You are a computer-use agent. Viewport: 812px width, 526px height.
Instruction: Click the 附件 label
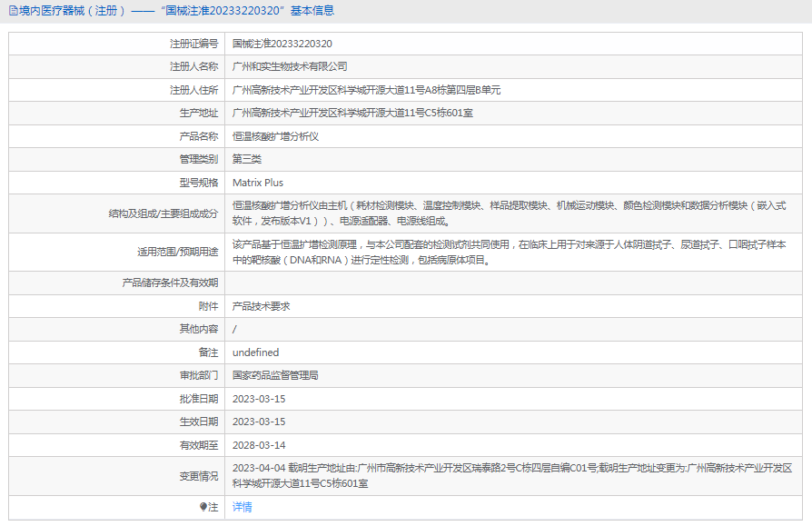point(208,306)
